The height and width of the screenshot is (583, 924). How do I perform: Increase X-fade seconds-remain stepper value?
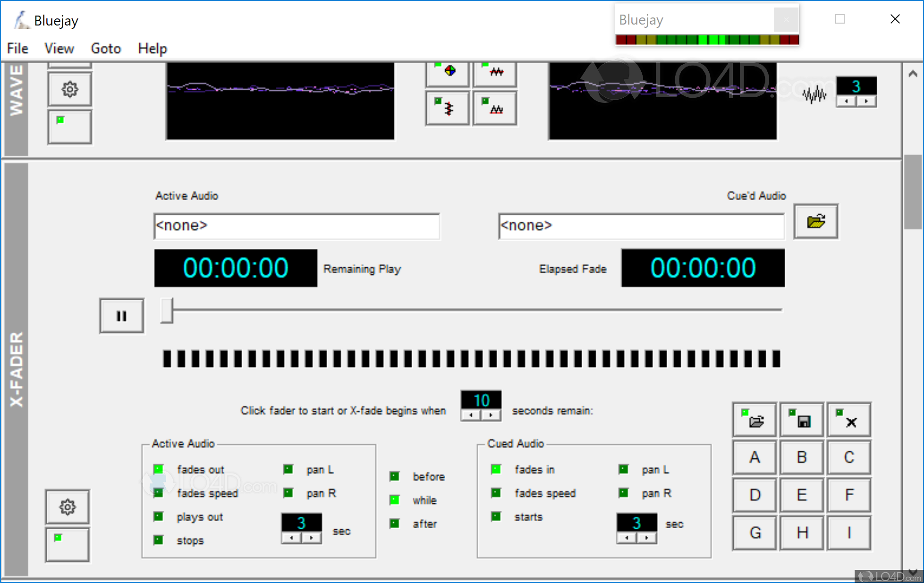[491, 415]
